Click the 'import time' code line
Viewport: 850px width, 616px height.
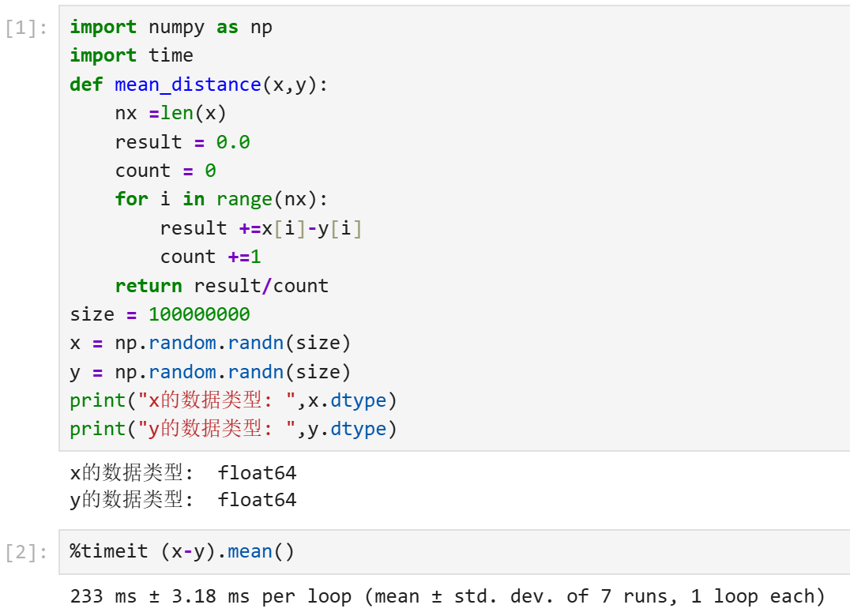131,55
